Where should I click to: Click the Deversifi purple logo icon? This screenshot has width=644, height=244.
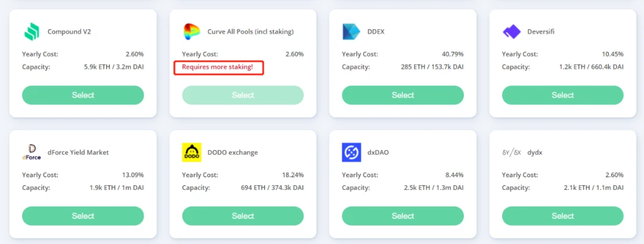(x=512, y=32)
